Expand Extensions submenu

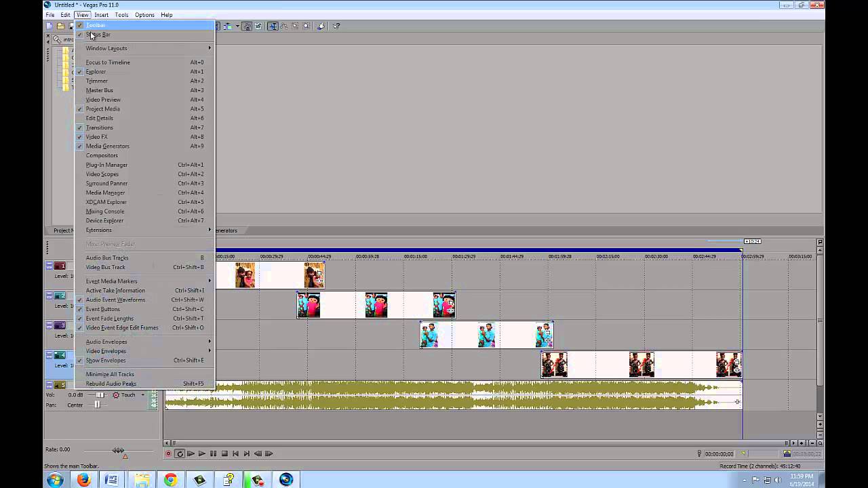pos(145,230)
